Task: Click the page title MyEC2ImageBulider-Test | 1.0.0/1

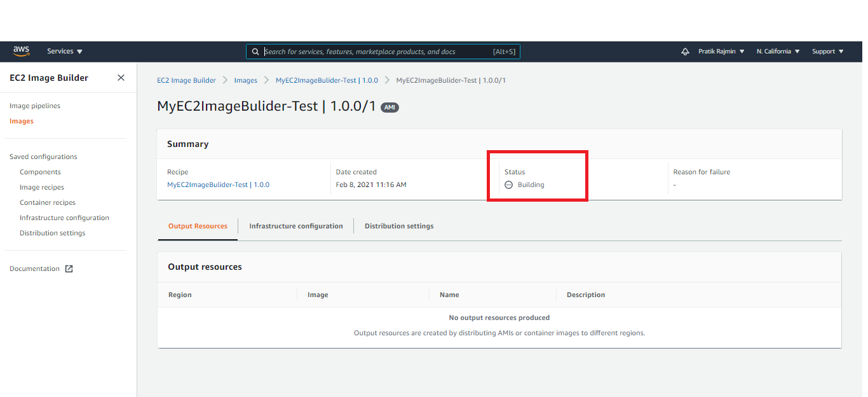Action: click(266, 106)
